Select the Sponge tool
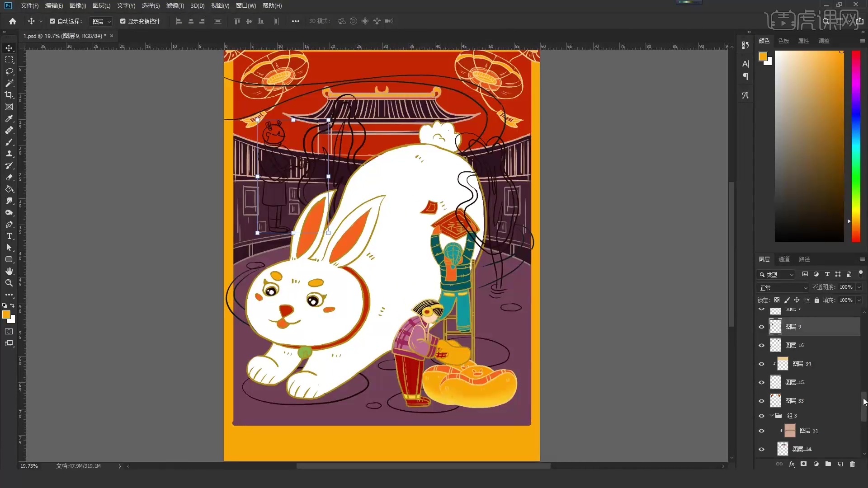Image resolution: width=868 pixels, height=488 pixels. [9, 212]
